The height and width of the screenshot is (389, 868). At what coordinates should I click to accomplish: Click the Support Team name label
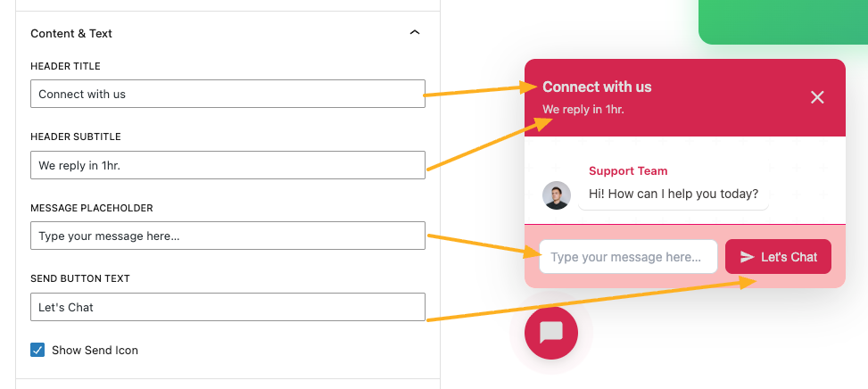tap(628, 170)
